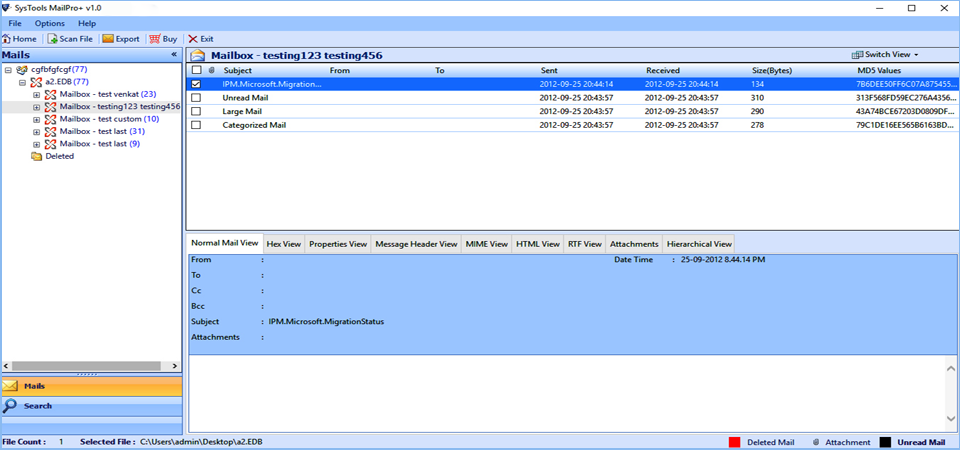Switch to RTF View tab
Image resolution: width=960 pixels, height=450 pixels.
[x=585, y=244]
